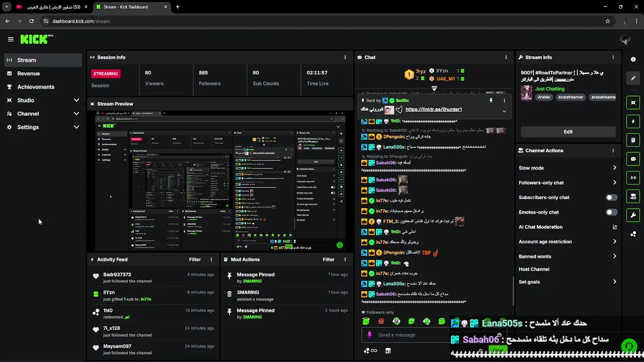644x362 pixels.
Task: Toggle the channel actions camera icon in right toolbar
Action: click(633, 196)
